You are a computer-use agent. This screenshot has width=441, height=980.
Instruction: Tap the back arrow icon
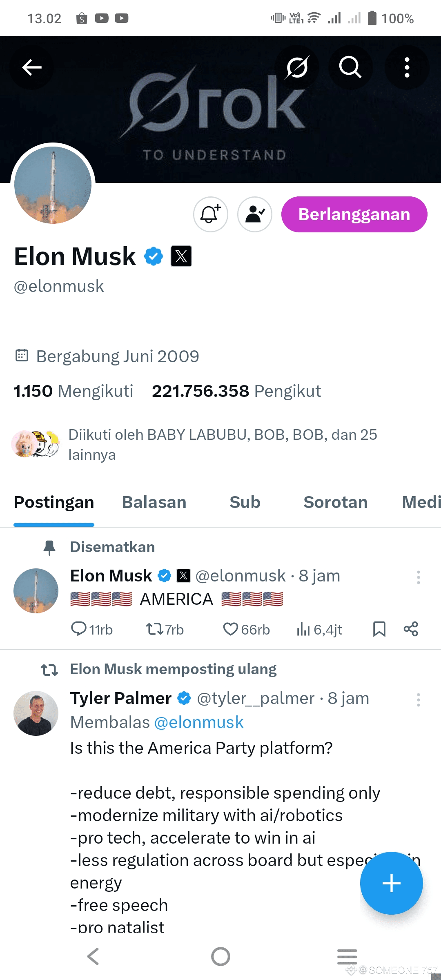coord(32,67)
